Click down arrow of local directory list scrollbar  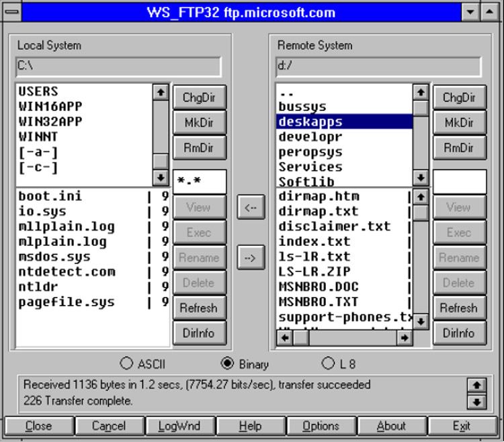pyautogui.click(x=161, y=177)
